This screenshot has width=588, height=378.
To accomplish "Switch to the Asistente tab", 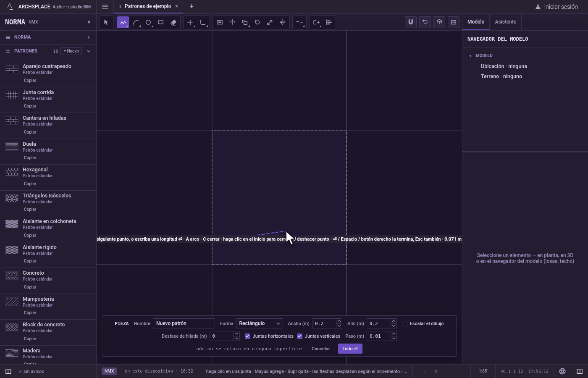I will click(505, 22).
